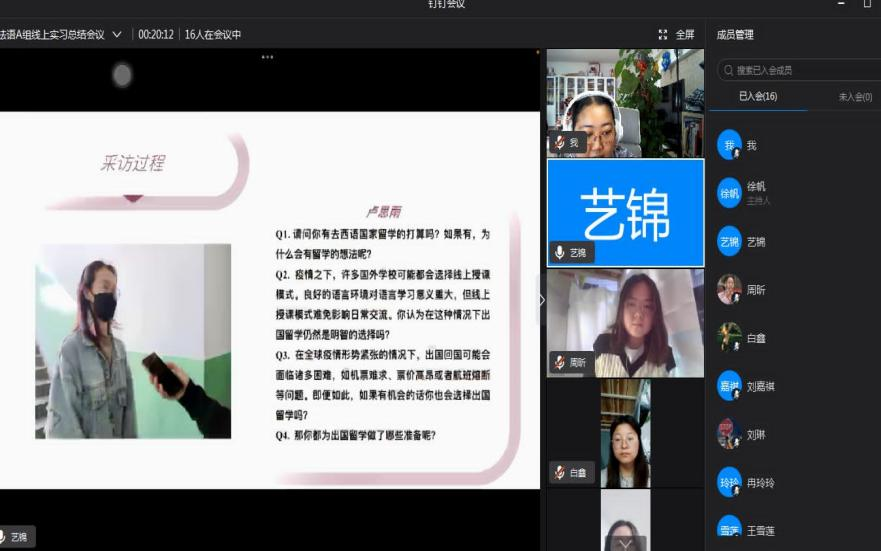The width and height of the screenshot is (881, 551).
Task: Switch to the 未入会(0) tab
Action: click(x=855, y=97)
